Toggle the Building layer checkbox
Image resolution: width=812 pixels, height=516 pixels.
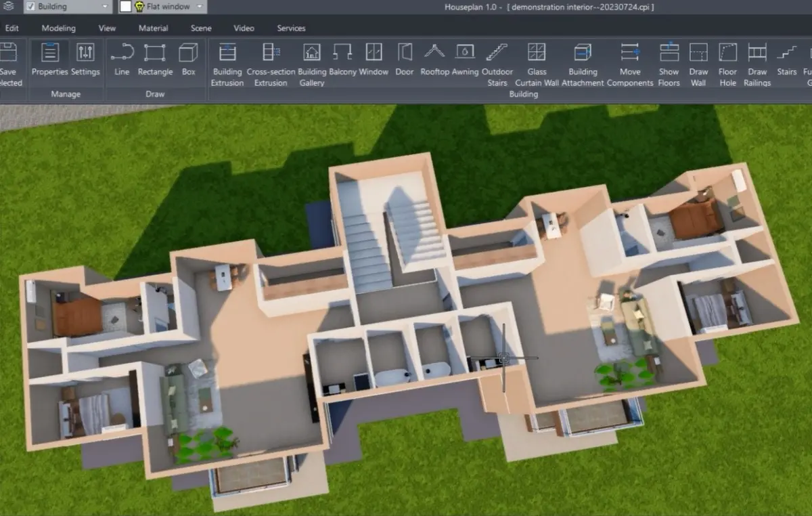30,7
